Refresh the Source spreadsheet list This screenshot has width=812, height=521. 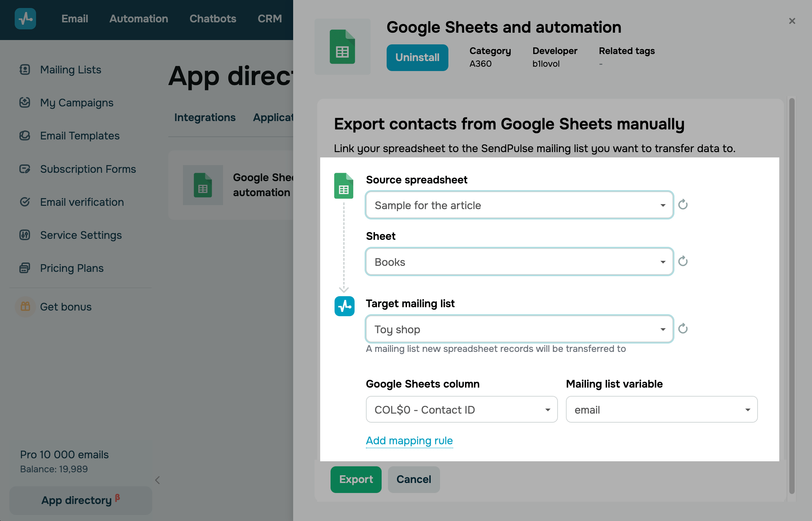[x=683, y=205]
